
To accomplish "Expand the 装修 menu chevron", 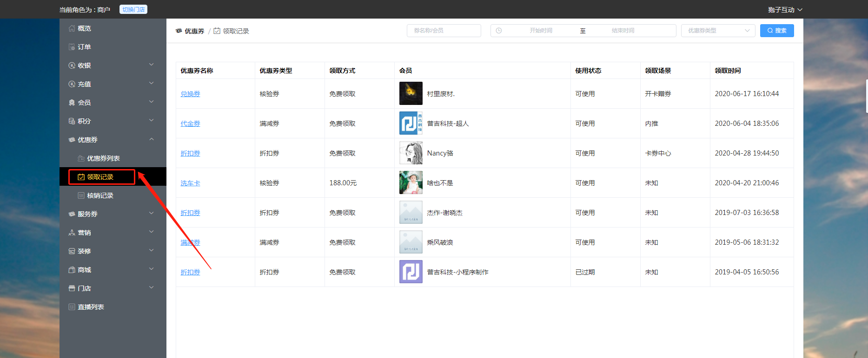I will tap(151, 250).
